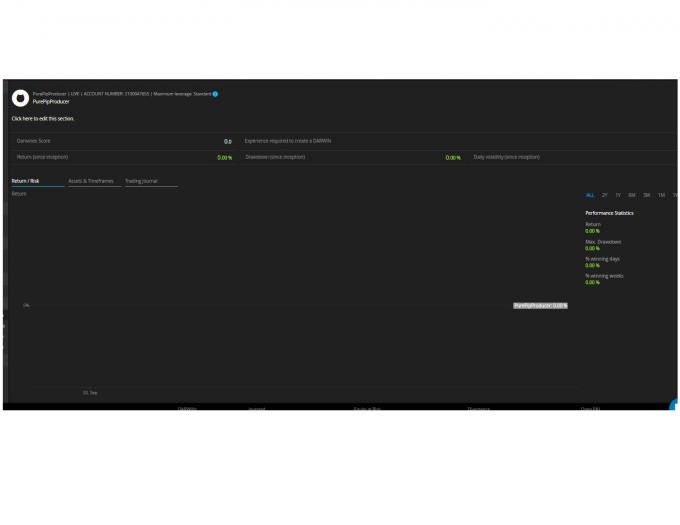The image size is (680, 525).
Task: Click the Darwinex Score label
Action: pyautogui.click(x=33, y=141)
